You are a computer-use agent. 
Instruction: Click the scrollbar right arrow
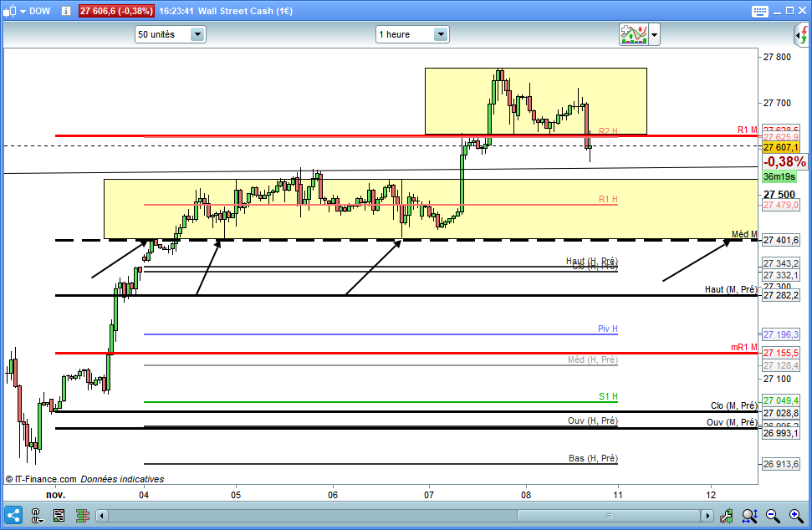coord(707,516)
